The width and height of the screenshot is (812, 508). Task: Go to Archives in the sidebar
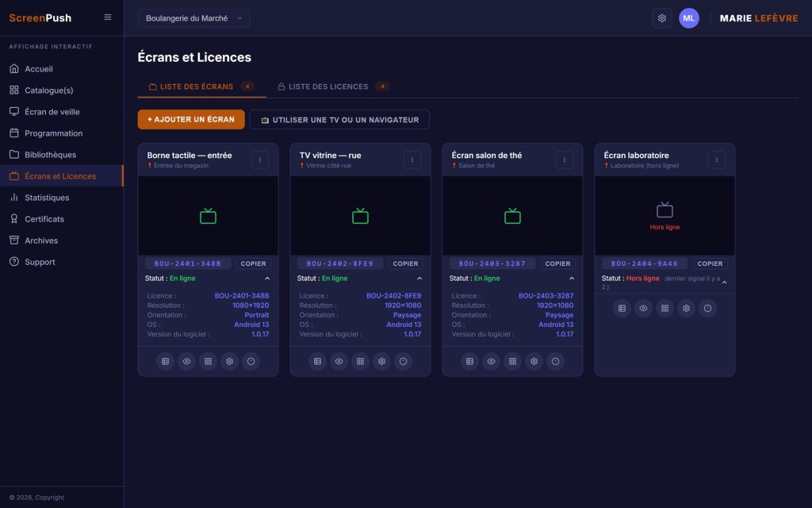coord(62,241)
